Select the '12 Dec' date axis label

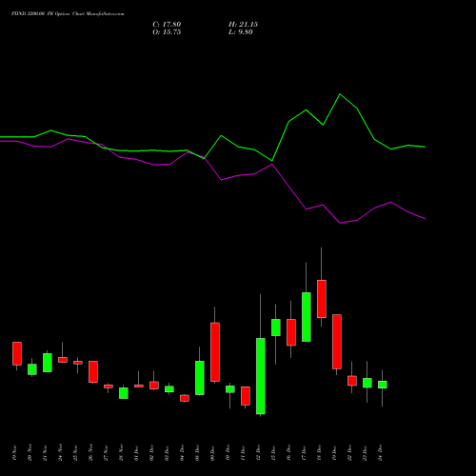tap(258, 453)
